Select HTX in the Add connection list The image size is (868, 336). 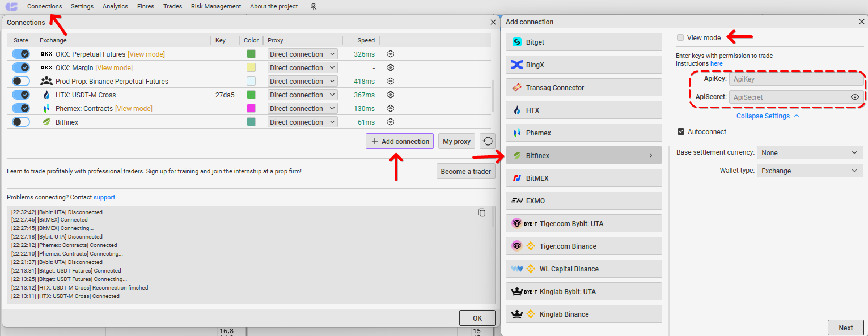click(x=584, y=110)
